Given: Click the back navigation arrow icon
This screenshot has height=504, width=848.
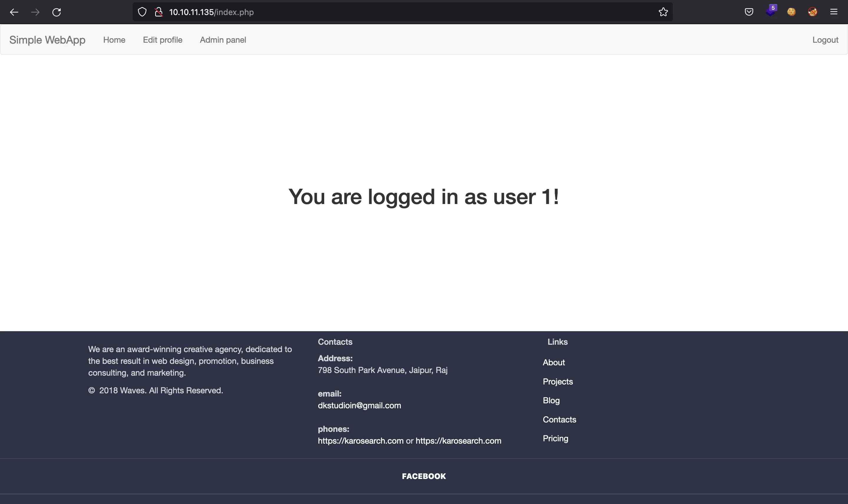Looking at the screenshot, I should click(x=14, y=11).
